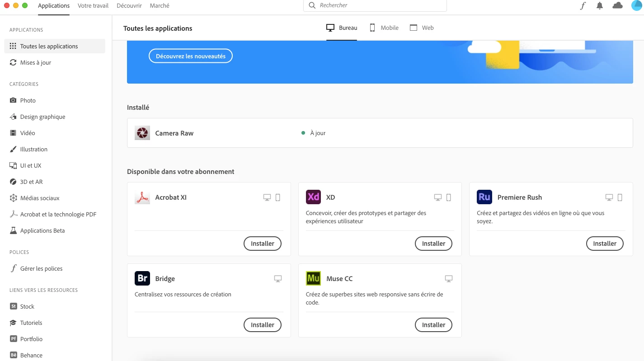Click the Mises à jour refresh icon
644x361 pixels.
click(13, 62)
